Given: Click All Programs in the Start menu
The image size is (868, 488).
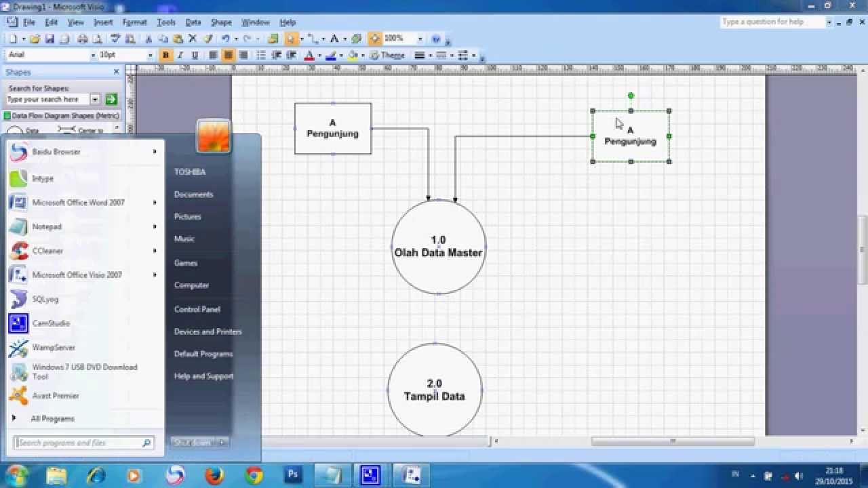Looking at the screenshot, I should (x=52, y=419).
